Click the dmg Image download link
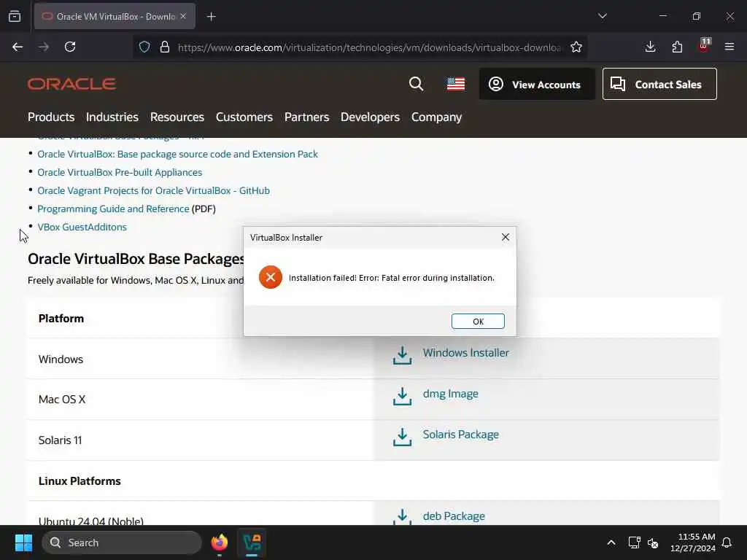The height and width of the screenshot is (560, 747). (x=450, y=394)
